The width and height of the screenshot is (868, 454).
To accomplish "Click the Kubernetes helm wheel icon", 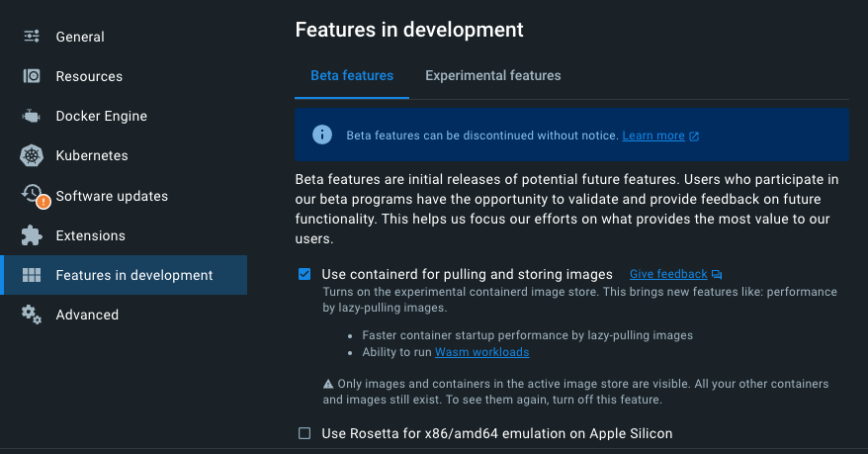I will click(32, 155).
